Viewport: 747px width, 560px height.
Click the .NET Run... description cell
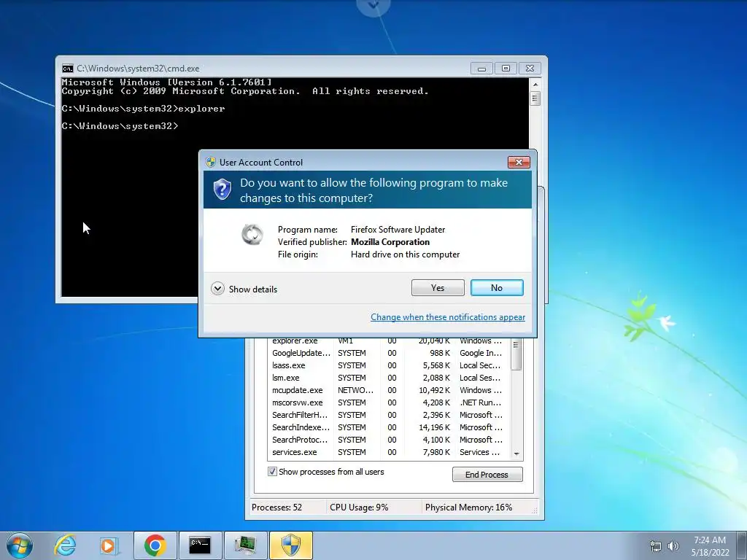[x=480, y=402]
